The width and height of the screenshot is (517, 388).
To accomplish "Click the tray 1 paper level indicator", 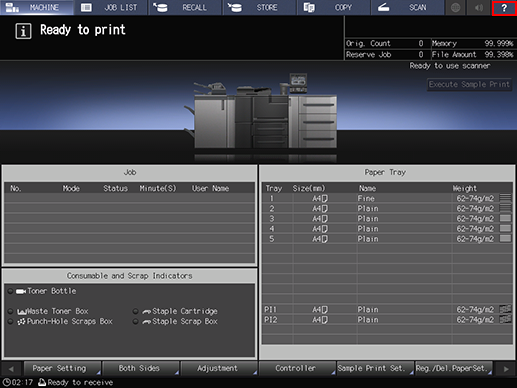I will (x=505, y=198).
